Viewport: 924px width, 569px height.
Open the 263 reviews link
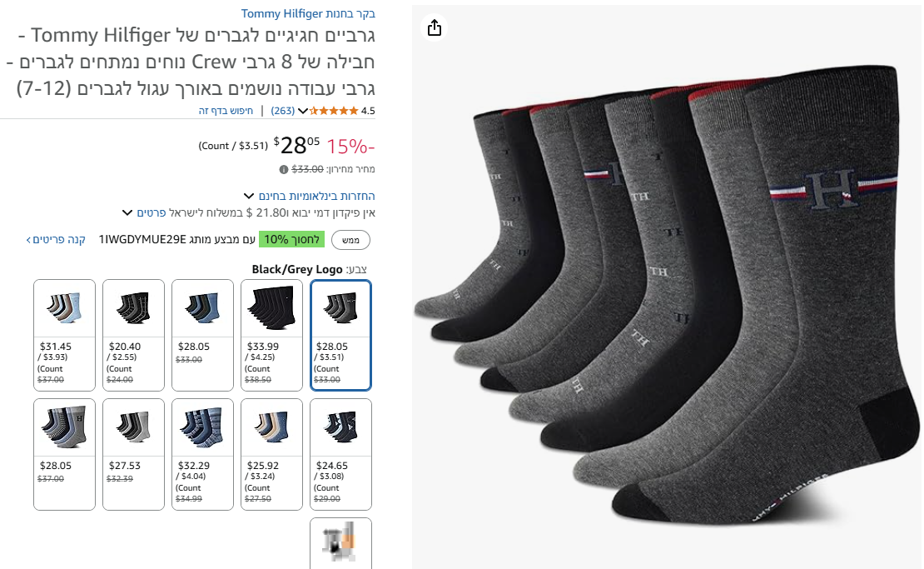pyautogui.click(x=283, y=111)
